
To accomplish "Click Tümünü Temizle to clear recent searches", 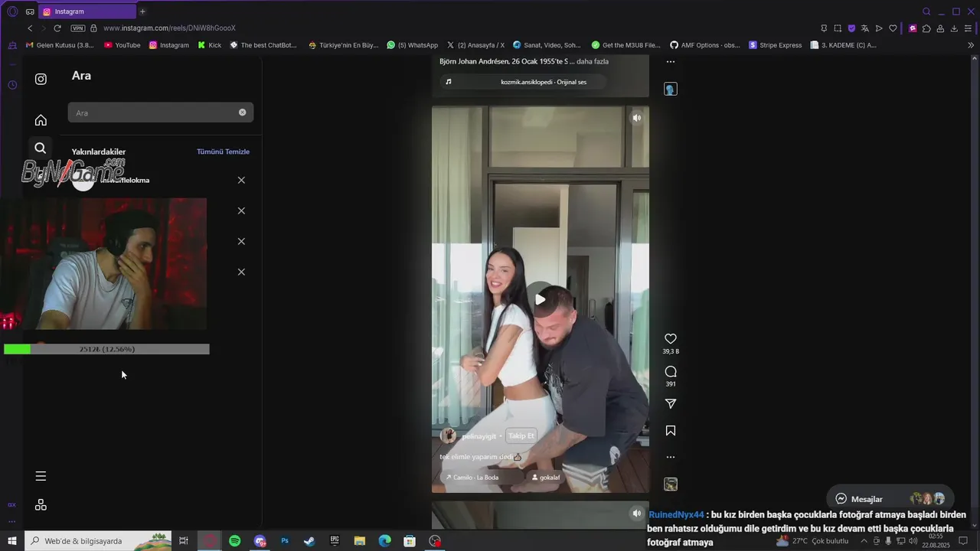I will 223,152.
